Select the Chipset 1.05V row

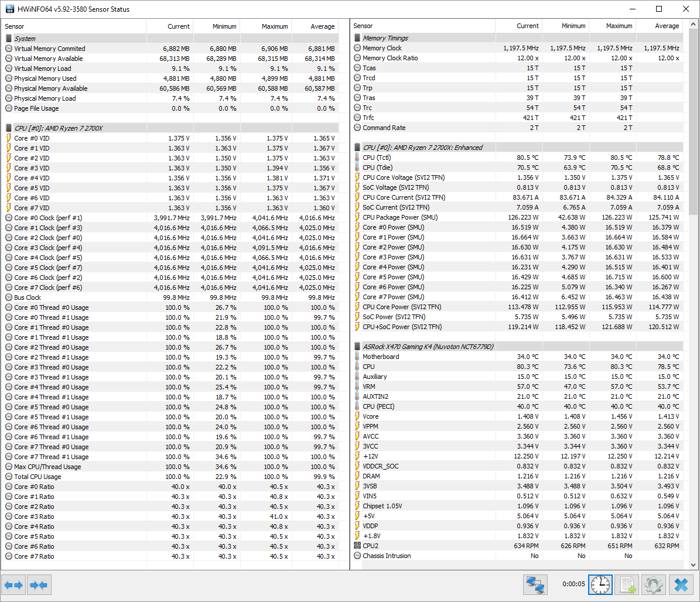pyautogui.click(x=518, y=506)
